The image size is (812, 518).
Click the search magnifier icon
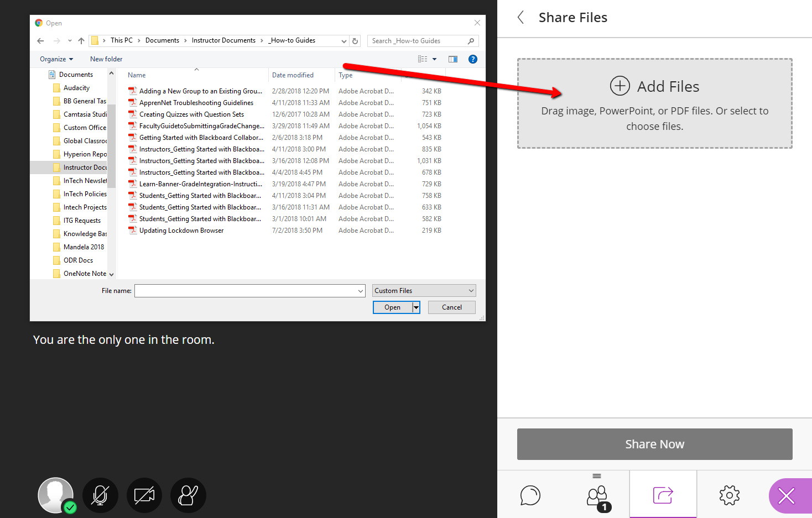471,41
